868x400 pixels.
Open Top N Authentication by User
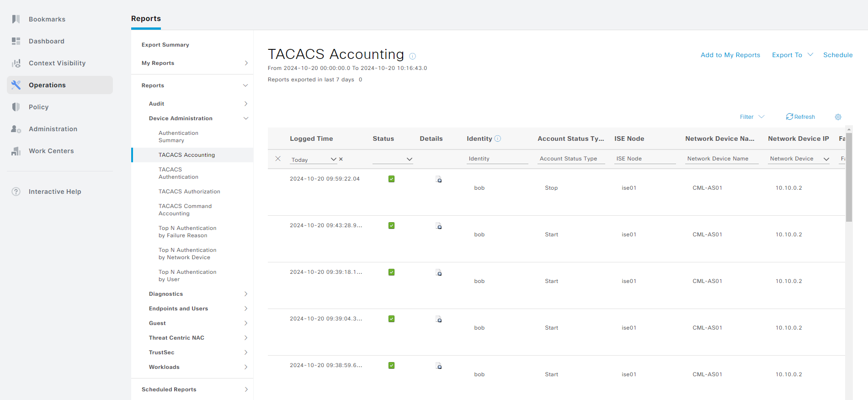(x=187, y=276)
